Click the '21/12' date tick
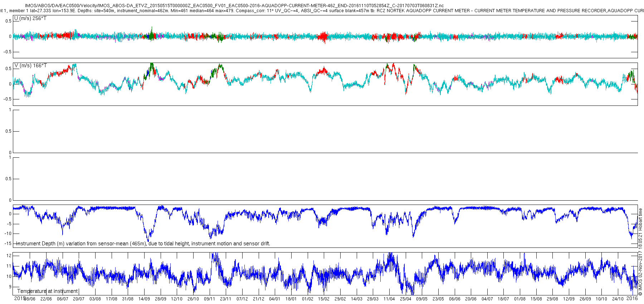The width and height of the screenshot is (644, 304). 259,299
